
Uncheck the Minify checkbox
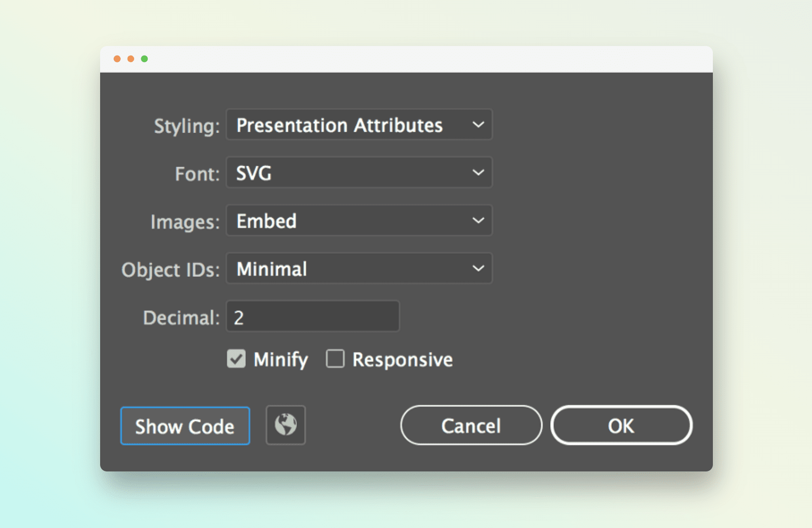236,359
